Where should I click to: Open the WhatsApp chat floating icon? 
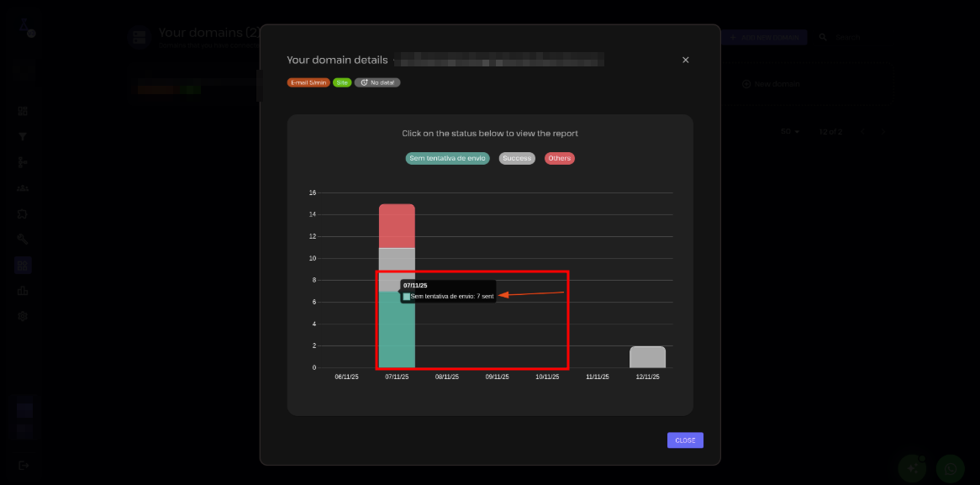click(x=951, y=467)
